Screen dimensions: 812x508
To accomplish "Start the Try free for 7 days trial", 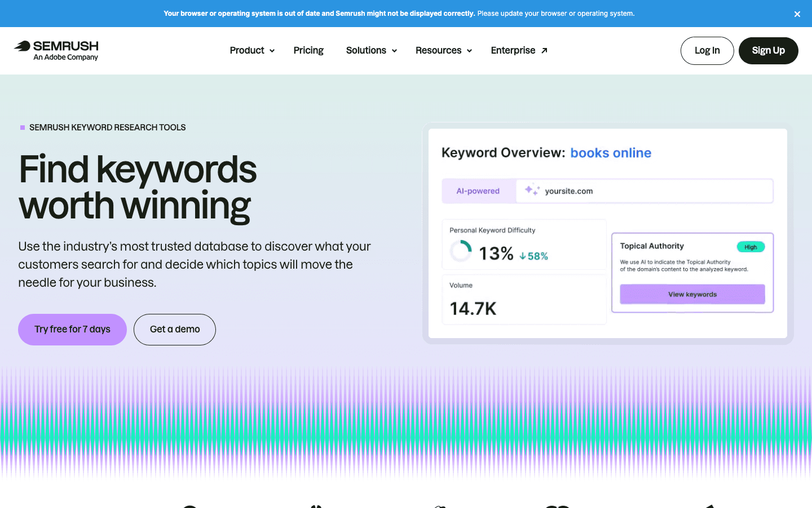I will 72,330.
